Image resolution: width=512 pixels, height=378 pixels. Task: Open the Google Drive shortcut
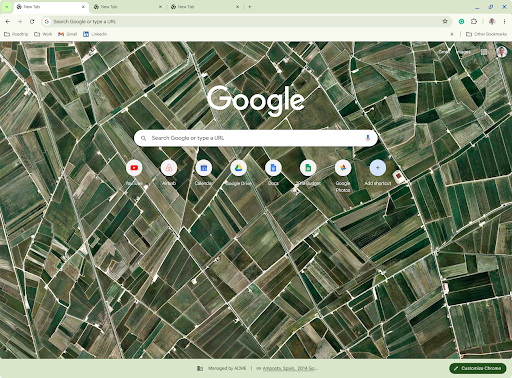pos(238,168)
